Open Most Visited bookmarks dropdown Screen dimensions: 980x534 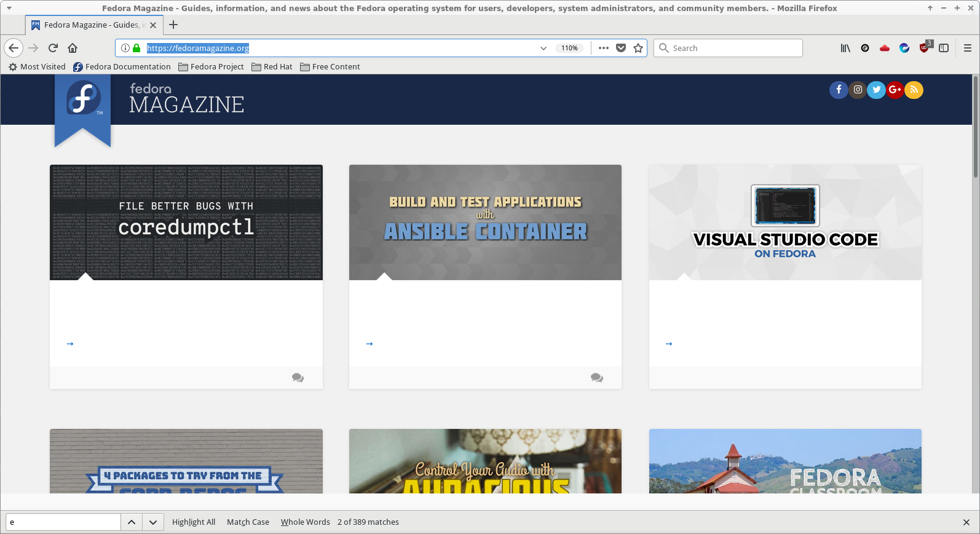[x=37, y=66]
